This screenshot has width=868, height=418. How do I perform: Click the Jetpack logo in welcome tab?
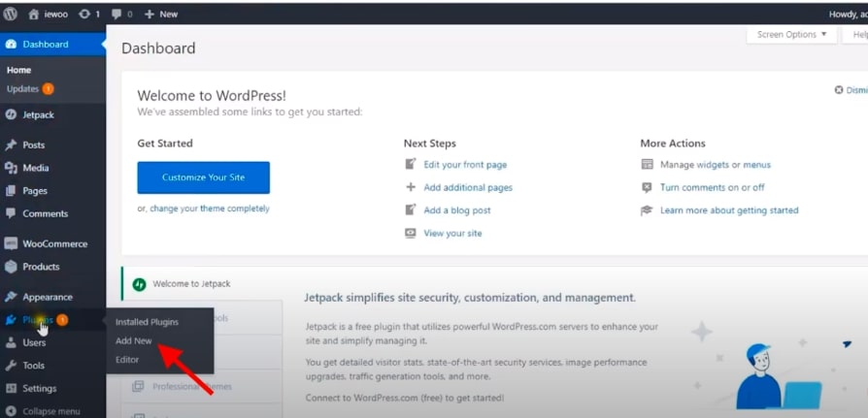click(x=139, y=284)
